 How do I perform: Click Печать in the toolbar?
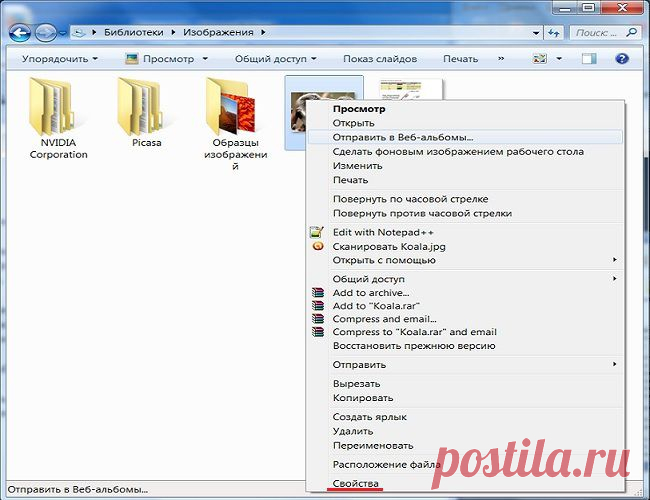[x=460, y=59]
